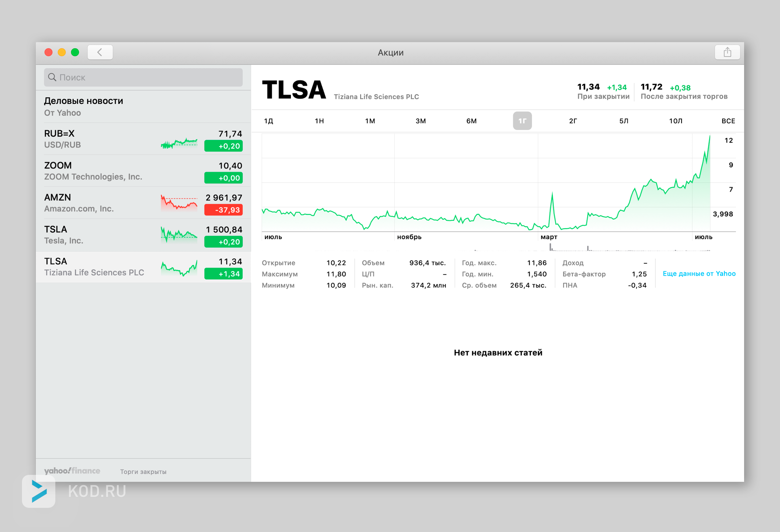
Task: Click the Бета-фактор value 1,25
Action: point(639,274)
